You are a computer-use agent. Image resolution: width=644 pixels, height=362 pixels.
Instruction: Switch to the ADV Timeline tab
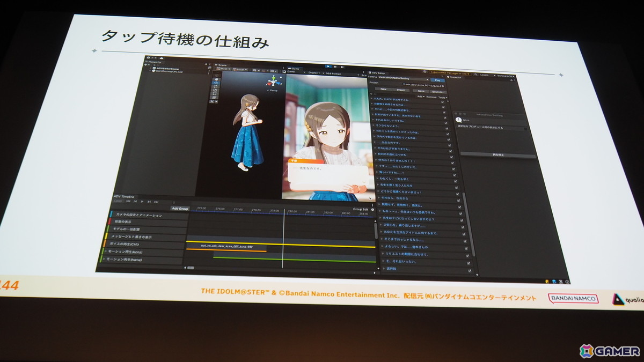point(124,196)
